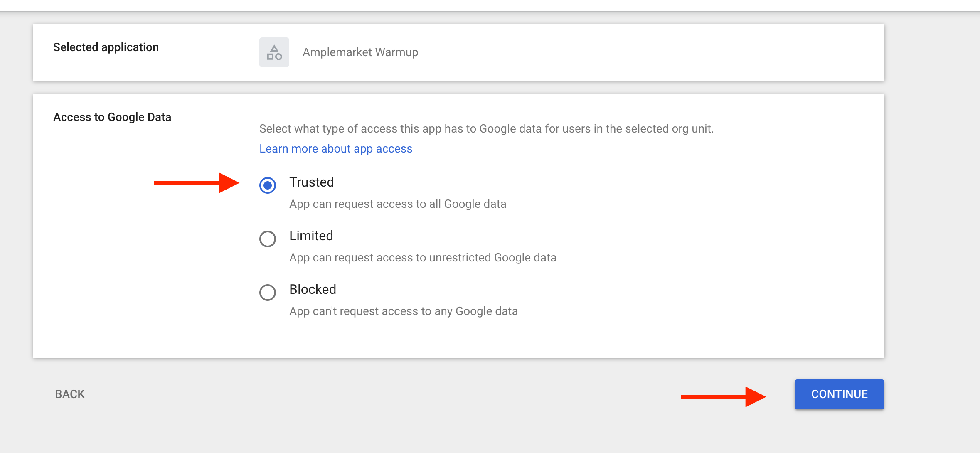Viewport: 980px width, 453px height.
Task: Select the Trusted radio button
Action: click(x=268, y=185)
